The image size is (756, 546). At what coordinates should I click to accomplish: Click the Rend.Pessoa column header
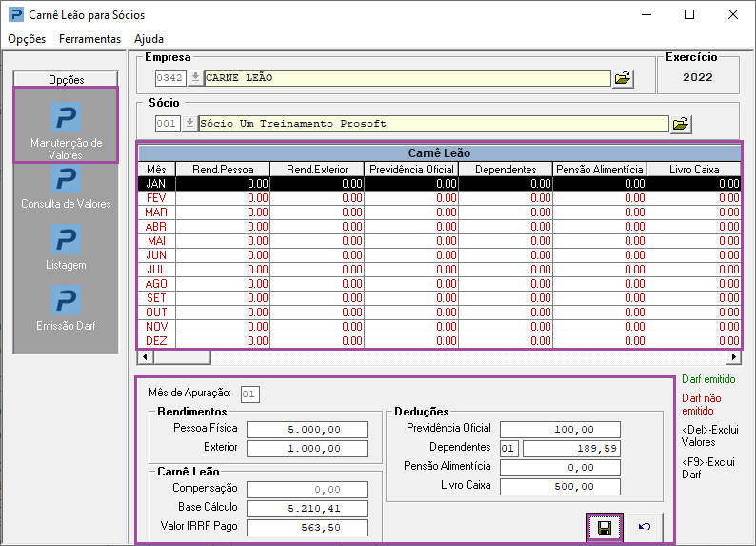223,170
